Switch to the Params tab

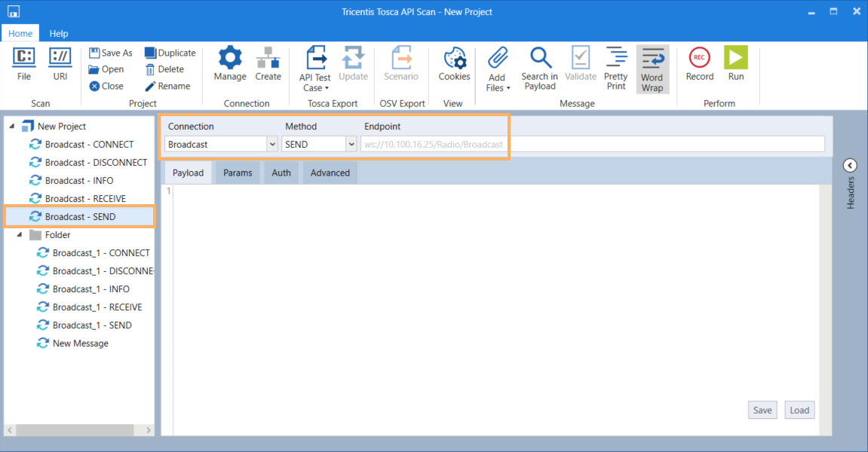pos(238,173)
